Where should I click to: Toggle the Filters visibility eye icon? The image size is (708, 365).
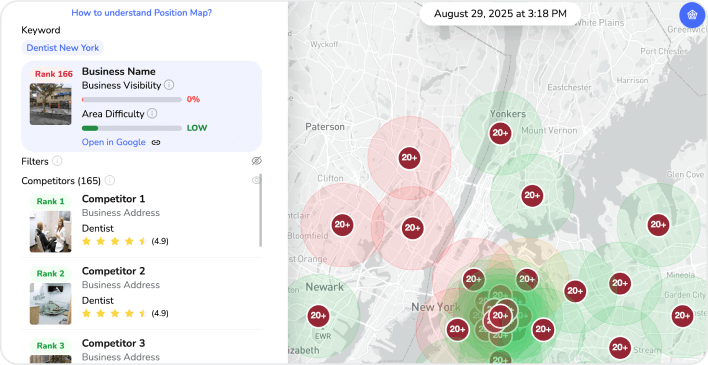pyautogui.click(x=256, y=161)
